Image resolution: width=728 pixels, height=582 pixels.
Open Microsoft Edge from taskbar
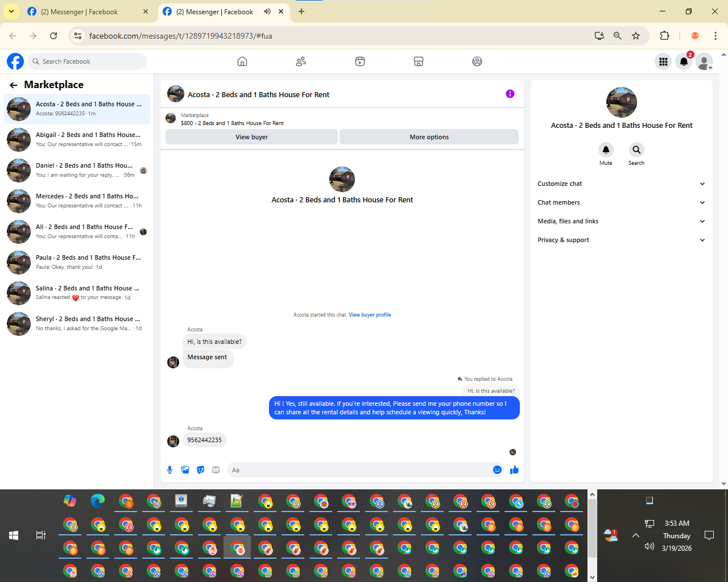98,501
